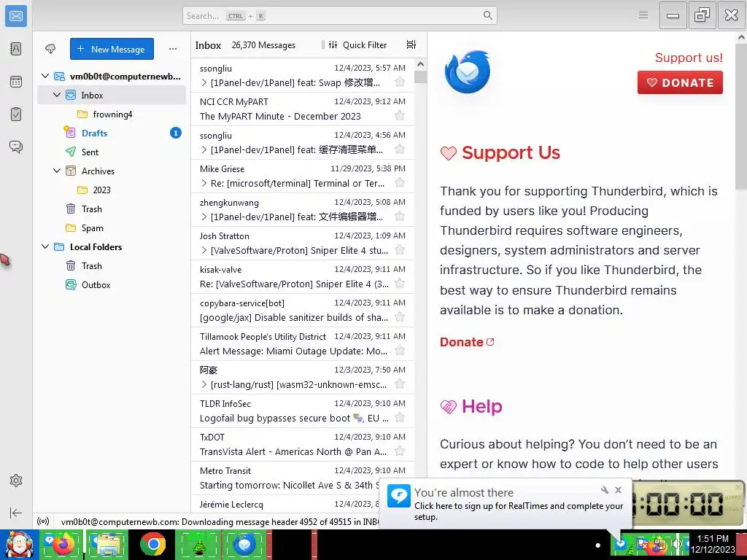
Task: Toggle the Quick Filter bar
Action: coord(357,44)
